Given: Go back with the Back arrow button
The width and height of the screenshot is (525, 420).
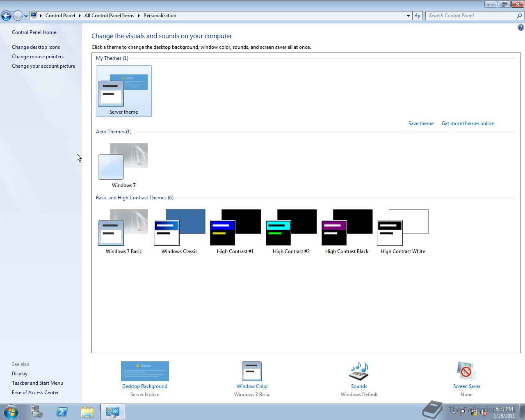Looking at the screenshot, I should [x=6, y=16].
